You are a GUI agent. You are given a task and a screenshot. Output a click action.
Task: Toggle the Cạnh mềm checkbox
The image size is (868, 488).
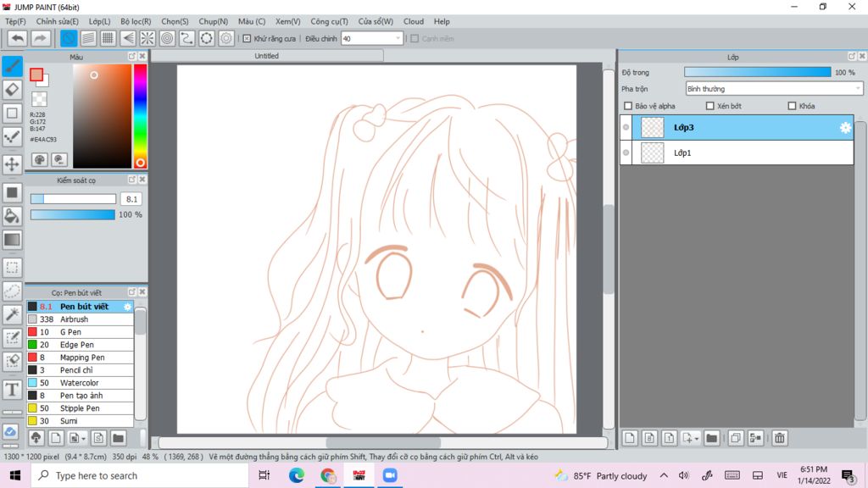(x=414, y=39)
